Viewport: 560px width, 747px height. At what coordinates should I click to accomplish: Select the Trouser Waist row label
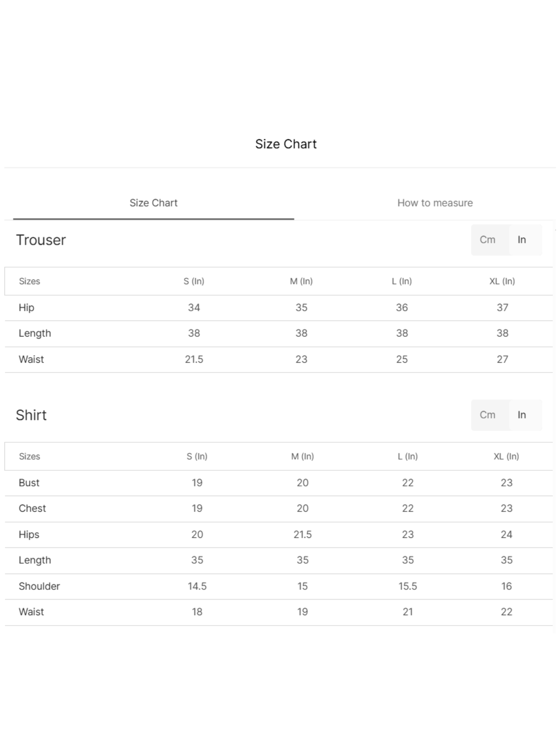pyautogui.click(x=31, y=359)
